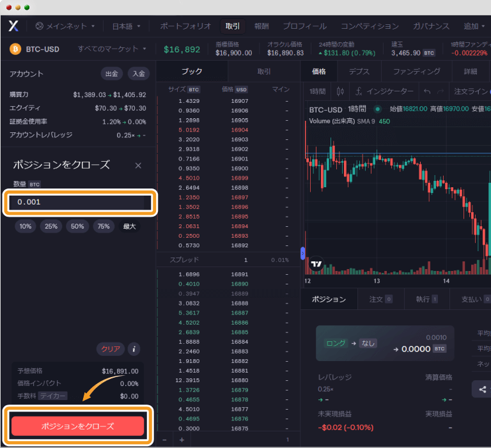The image size is (491, 448).
Task: Select the 価格 chart tab
Action: click(319, 72)
